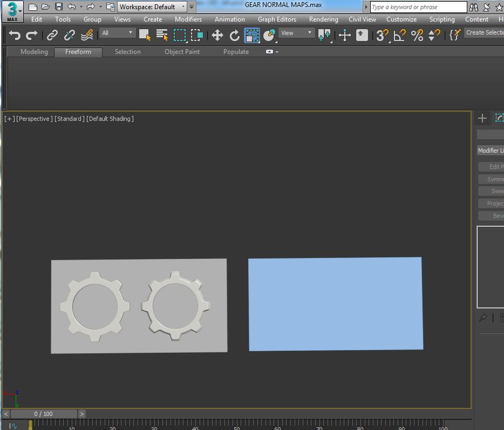Activate the Select and Link tool

(52, 36)
